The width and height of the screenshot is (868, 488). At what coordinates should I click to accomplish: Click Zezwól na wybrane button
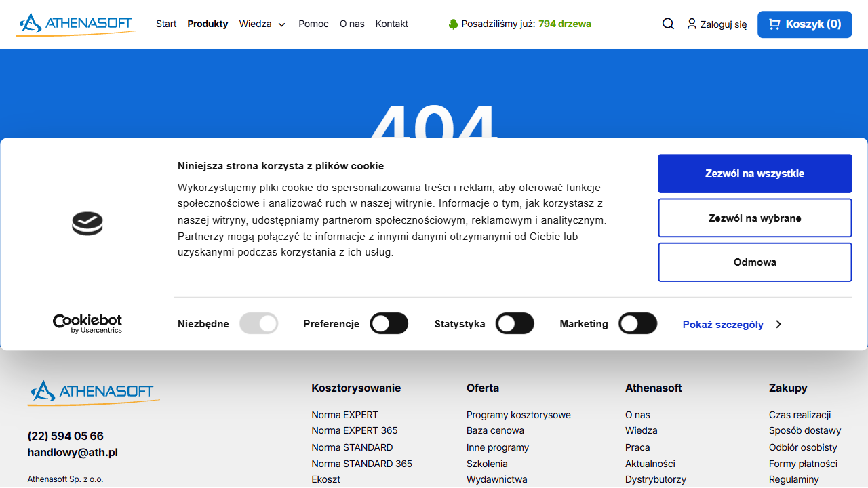coord(755,218)
